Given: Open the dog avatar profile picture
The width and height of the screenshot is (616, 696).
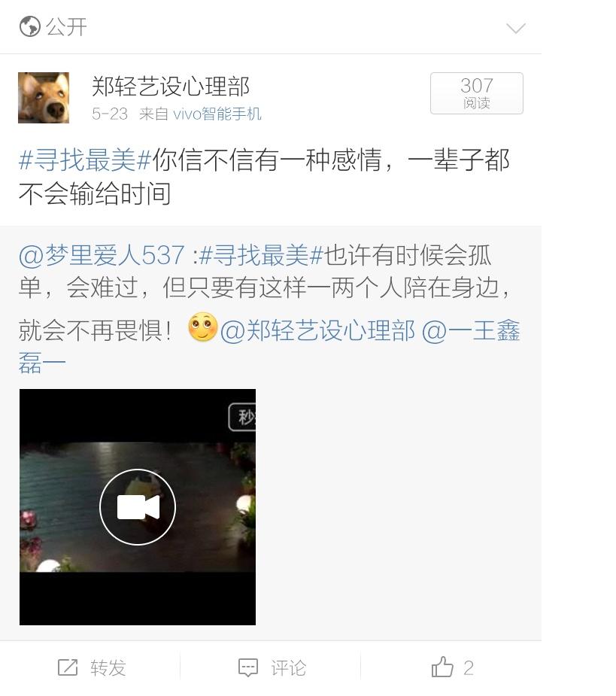Looking at the screenshot, I should [x=44, y=98].
